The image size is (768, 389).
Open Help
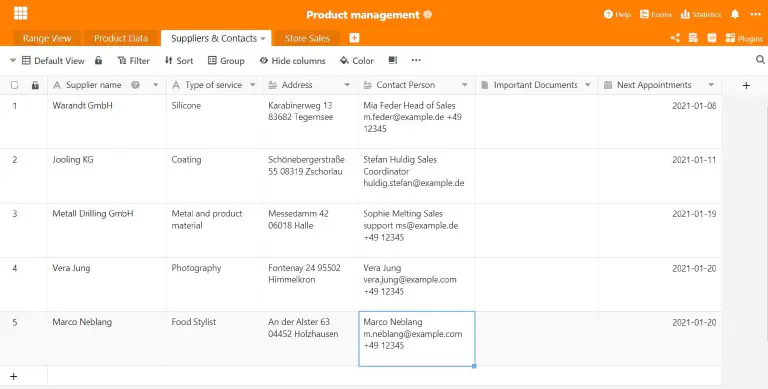click(617, 15)
